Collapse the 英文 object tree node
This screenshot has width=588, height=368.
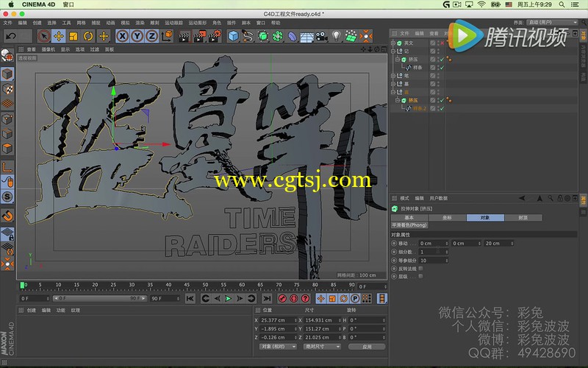click(x=393, y=43)
